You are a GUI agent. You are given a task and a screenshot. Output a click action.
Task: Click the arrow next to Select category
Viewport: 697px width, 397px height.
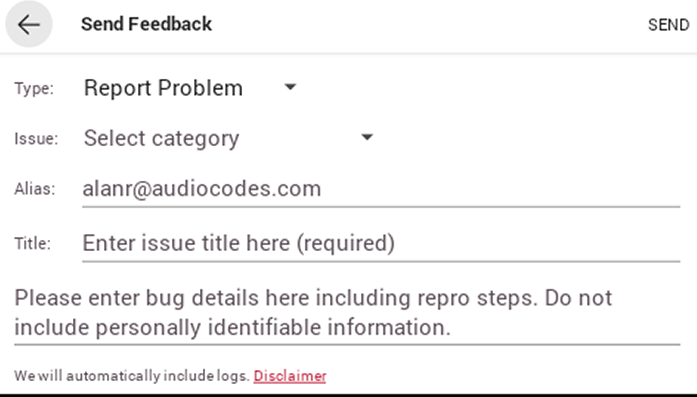[367, 137]
